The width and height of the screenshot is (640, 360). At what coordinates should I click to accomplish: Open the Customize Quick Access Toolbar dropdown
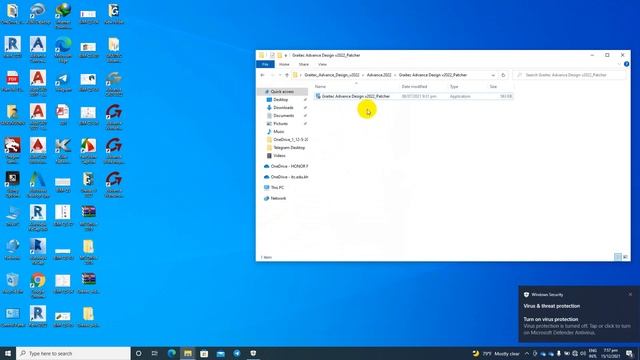point(286,55)
